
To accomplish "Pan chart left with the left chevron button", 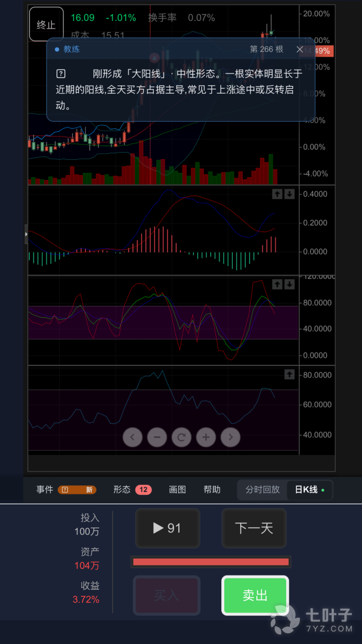I will (x=132, y=437).
